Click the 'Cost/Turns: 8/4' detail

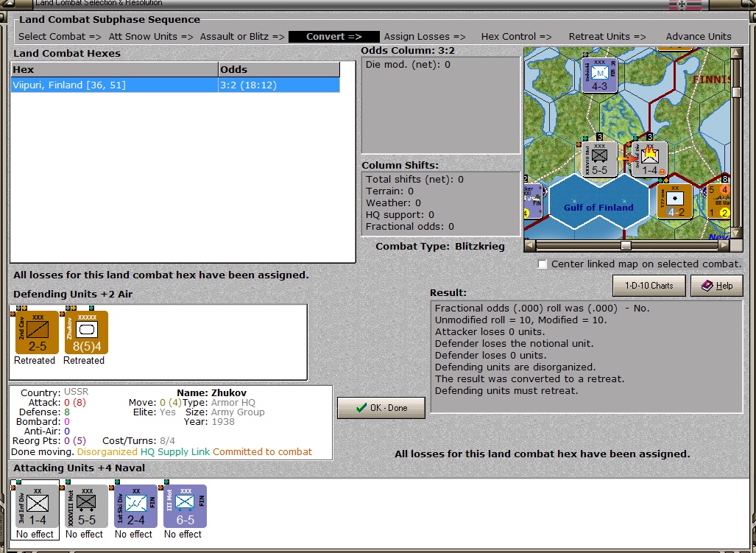(139, 441)
